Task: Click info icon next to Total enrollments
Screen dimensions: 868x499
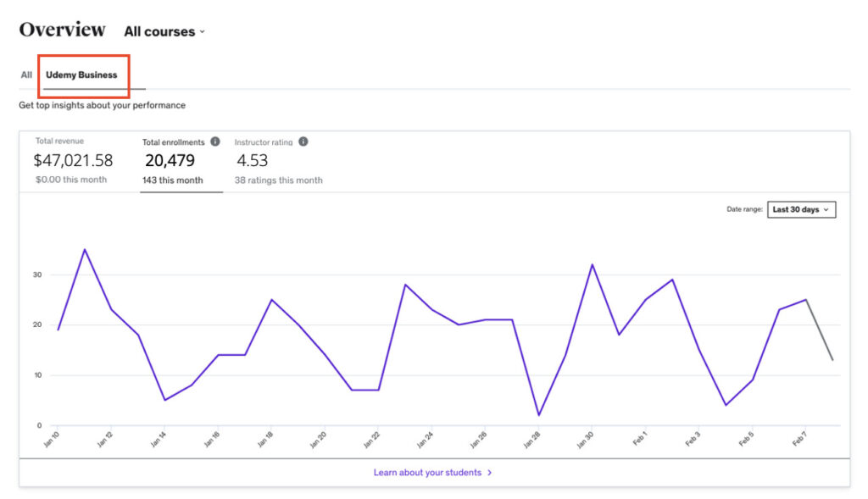Action: (x=215, y=141)
